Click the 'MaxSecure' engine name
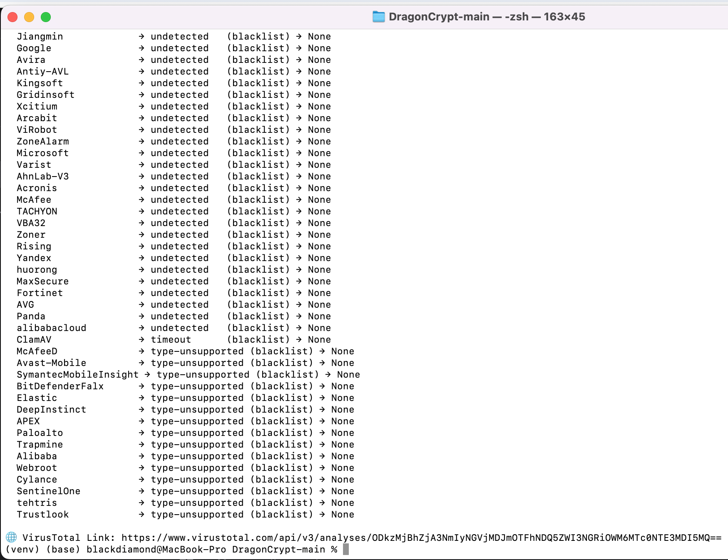 coord(43,281)
